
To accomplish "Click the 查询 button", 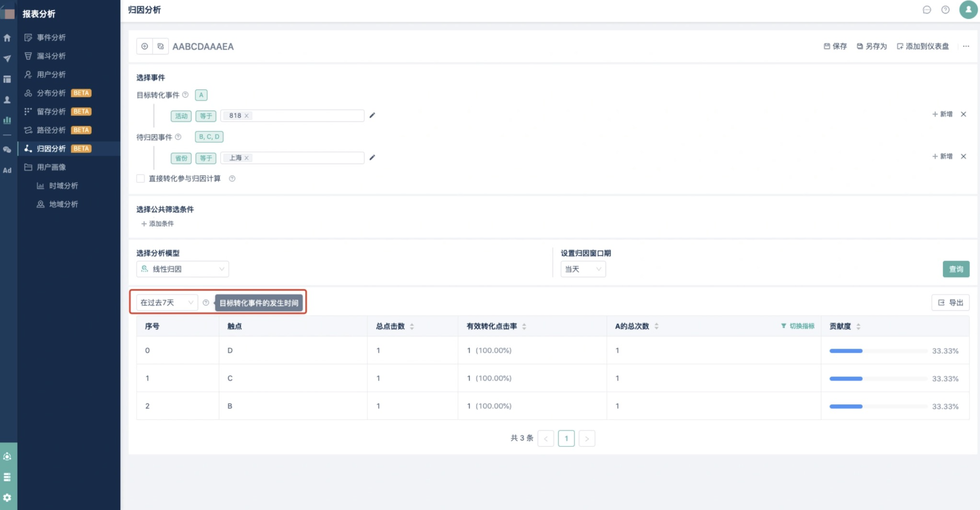I will (x=956, y=269).
